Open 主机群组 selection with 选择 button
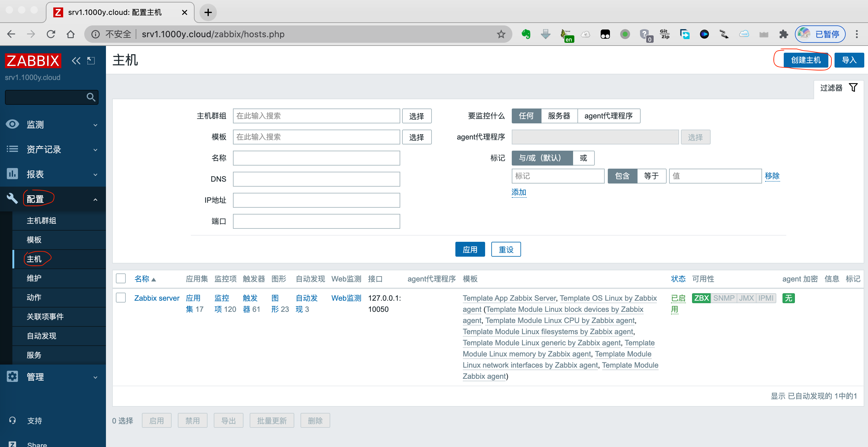This screenshot has height=447, width=868. [416, 116]
